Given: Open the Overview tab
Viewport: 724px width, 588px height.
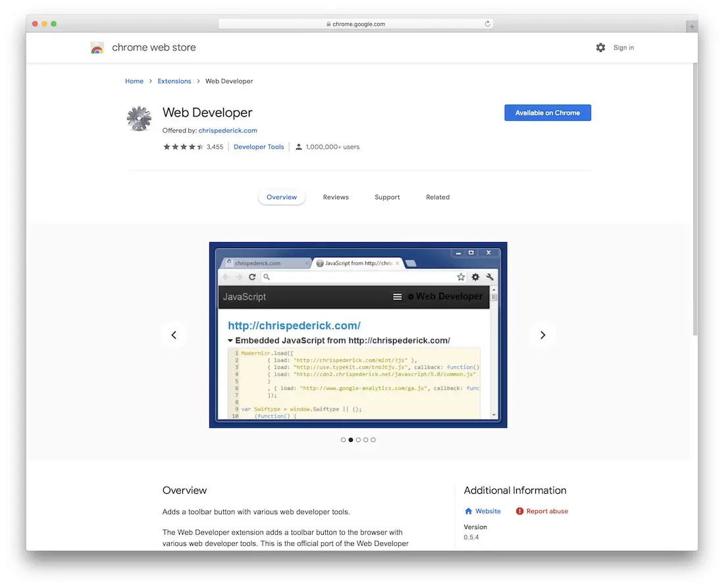Looking at the screenshot, I should (282, 197).
